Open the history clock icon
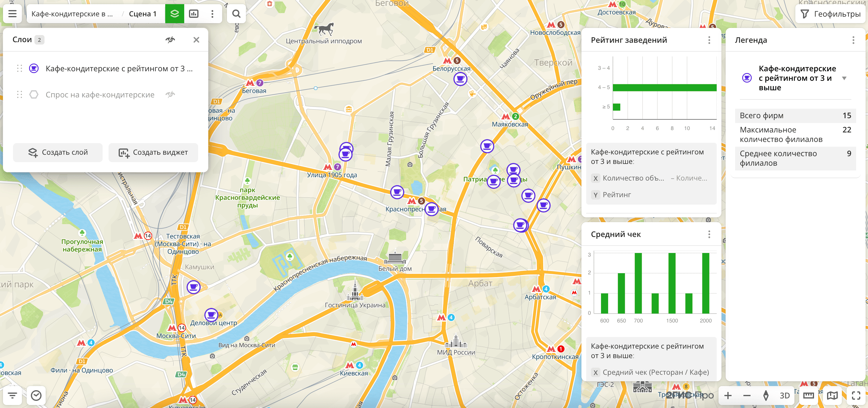 pyautogui.click(x=36, y=395)
